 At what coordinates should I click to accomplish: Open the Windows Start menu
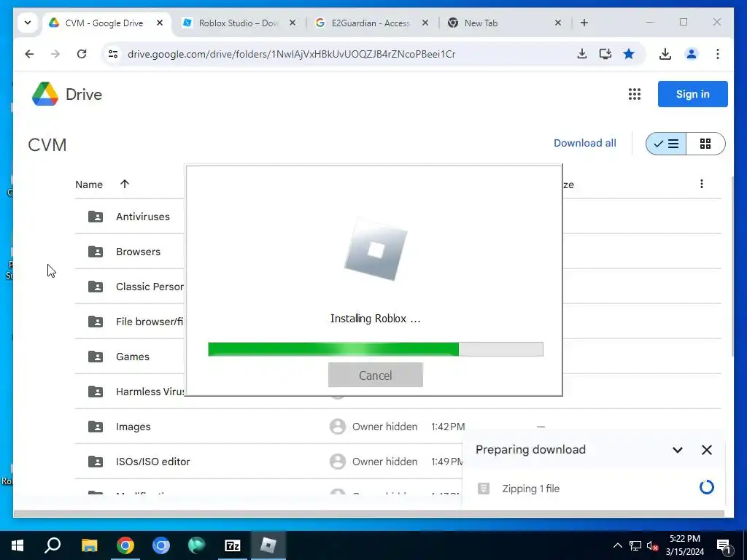click(x=18, y=545)
